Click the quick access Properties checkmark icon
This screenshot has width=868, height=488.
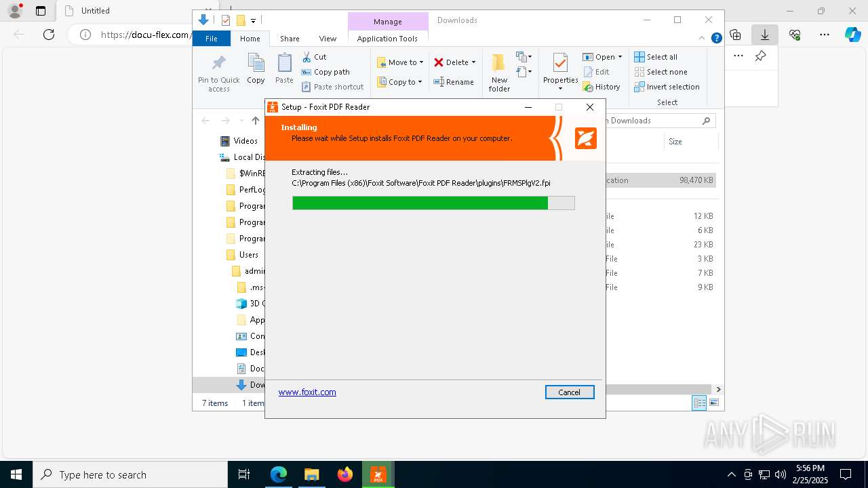[226, 20]
